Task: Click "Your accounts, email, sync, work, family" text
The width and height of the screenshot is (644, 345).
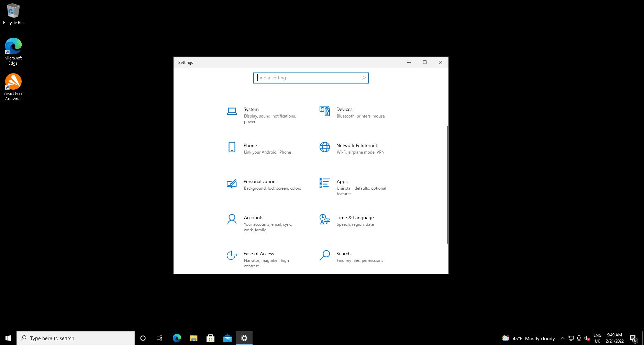Action: pyautogui.click(x=268, y=227)
